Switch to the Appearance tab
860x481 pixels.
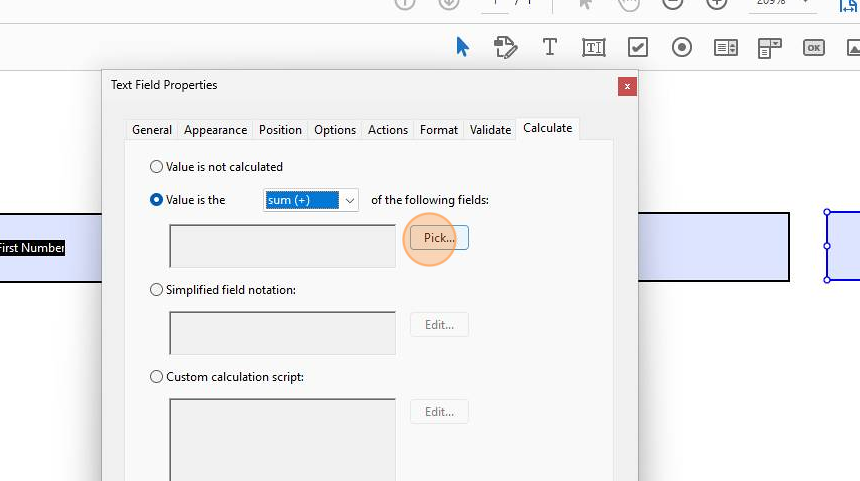pyautogui.click(x=216, y=130)
